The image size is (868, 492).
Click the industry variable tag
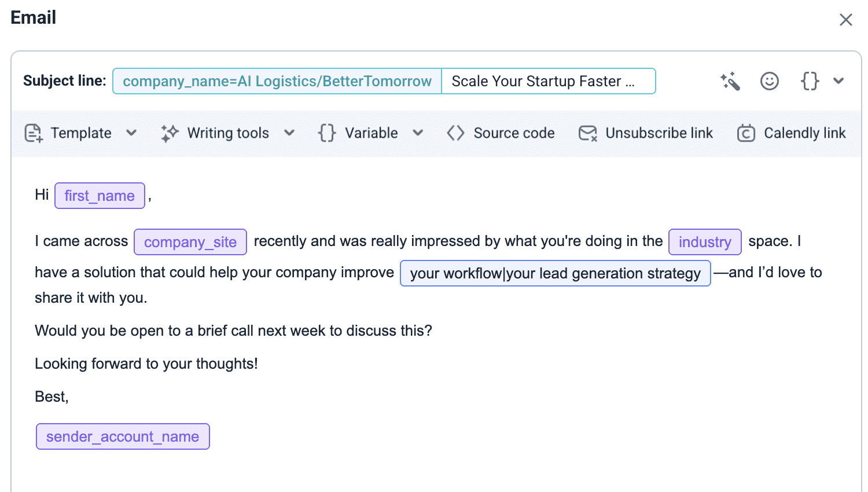705,242
